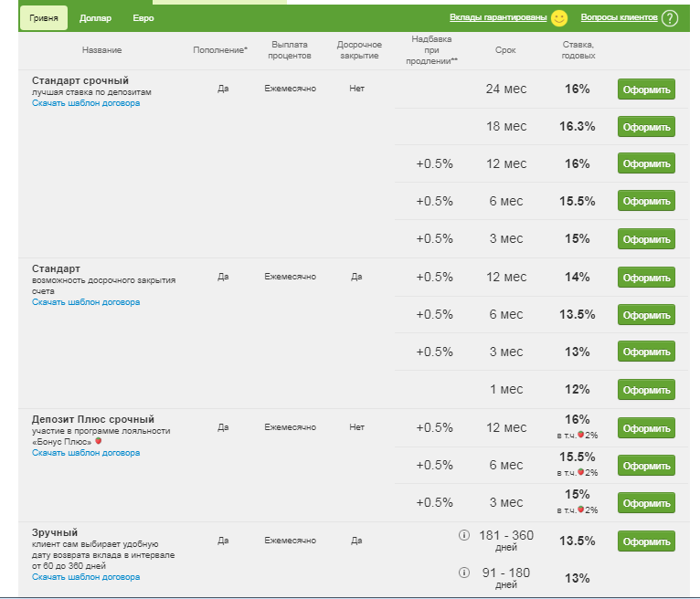The height and width of the screenshot is (599, 700).
Task: Click Оформить for Стандарт 6 мес 13.5%
Action: pos(646,315)
